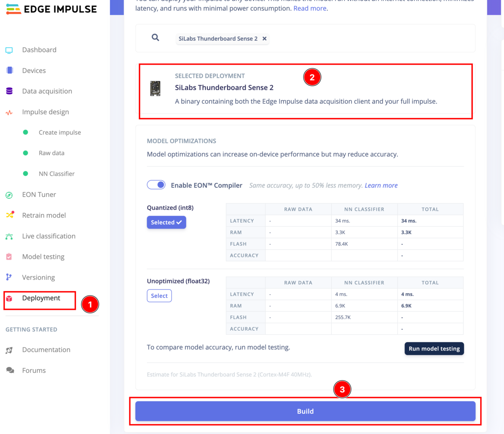Click the EON Compiler Learn more link
Image resolution: width=504 pixels, height=434 pixels.
click(381, 185)
